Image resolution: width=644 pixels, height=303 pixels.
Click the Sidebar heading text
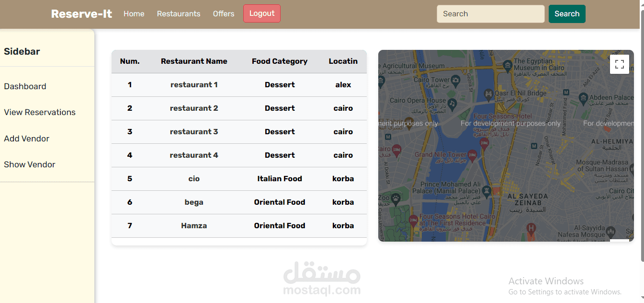click(22, 51)
